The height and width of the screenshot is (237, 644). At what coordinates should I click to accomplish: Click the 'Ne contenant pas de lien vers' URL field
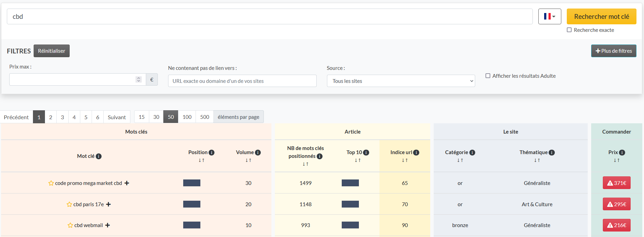[x=242, y=81]
